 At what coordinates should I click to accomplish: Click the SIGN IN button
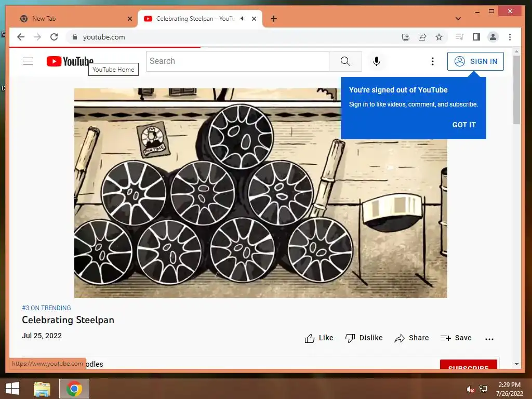(475, 61)
